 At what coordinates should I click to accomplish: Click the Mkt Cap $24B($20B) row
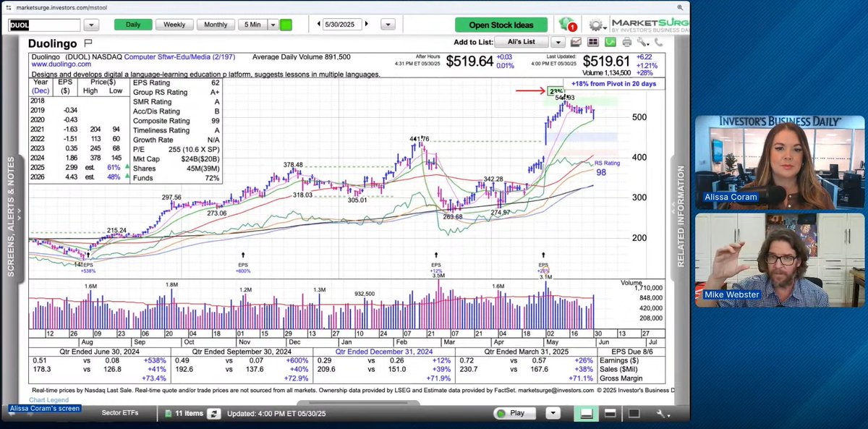pyautogui.click(x=176, y=158)
